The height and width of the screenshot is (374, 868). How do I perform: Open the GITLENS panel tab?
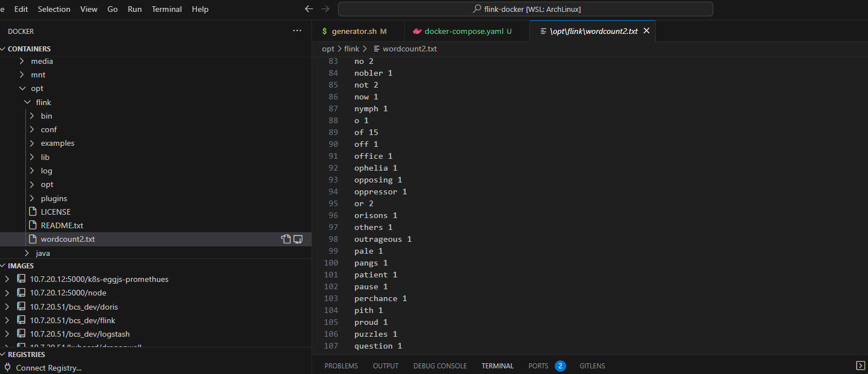pyautogui.click(x=592, y=366)
